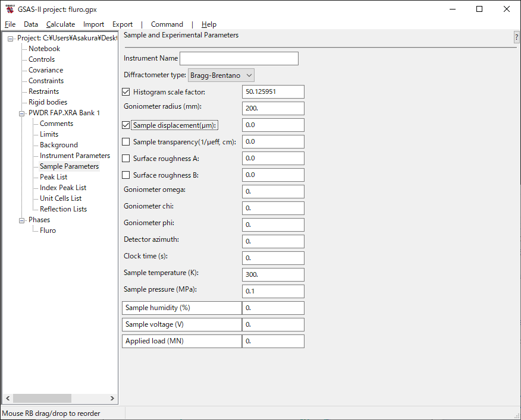Enable Sample transparency refinement checkbox

click(x=125, y=142)
